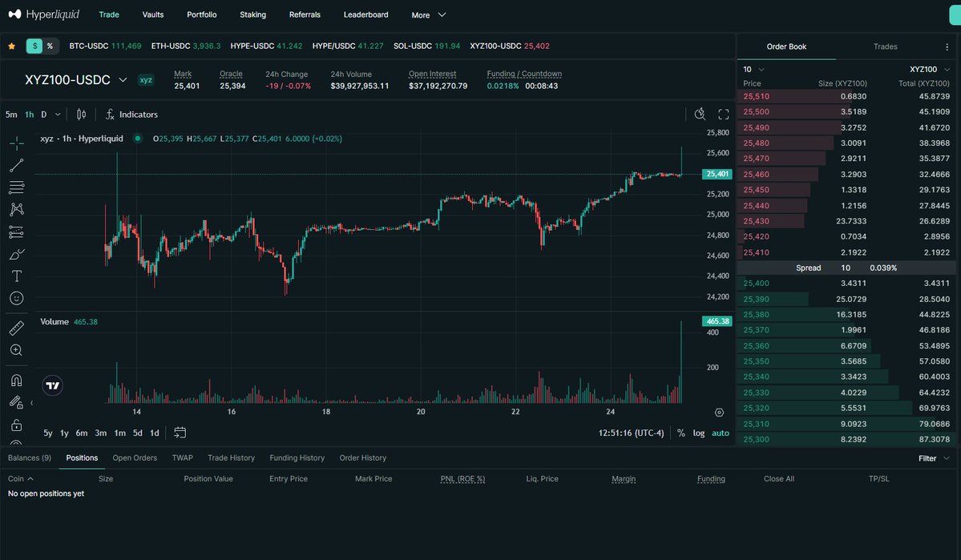The width and height of the screenshot is (961, 560).
Task: Change order book price grouping 10
Action: click(x=754, y=69)
